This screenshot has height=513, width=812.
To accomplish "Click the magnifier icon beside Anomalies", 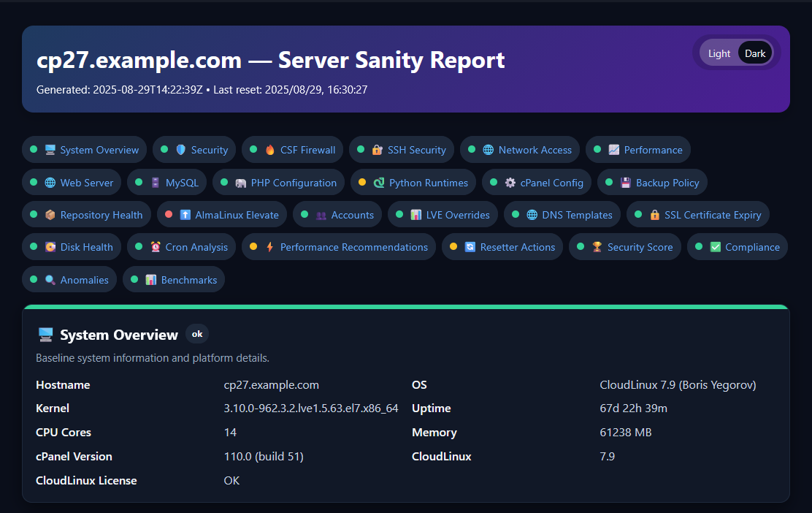I will pos(50,280).
